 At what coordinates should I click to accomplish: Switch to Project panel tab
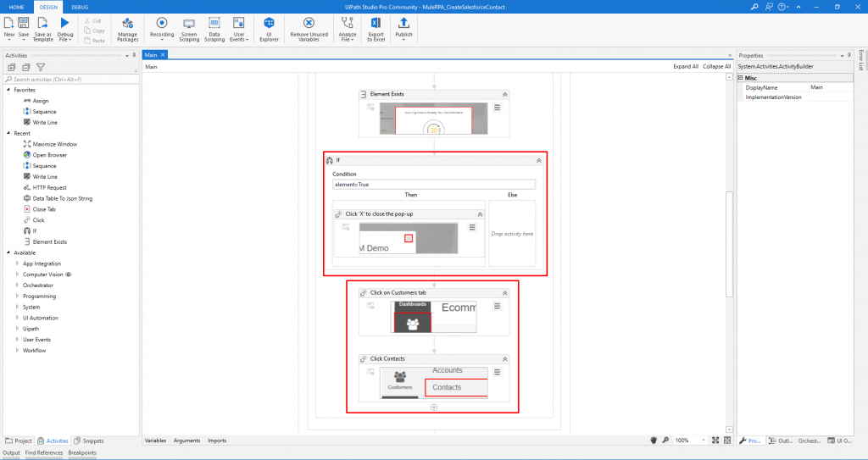pos(19,441)
